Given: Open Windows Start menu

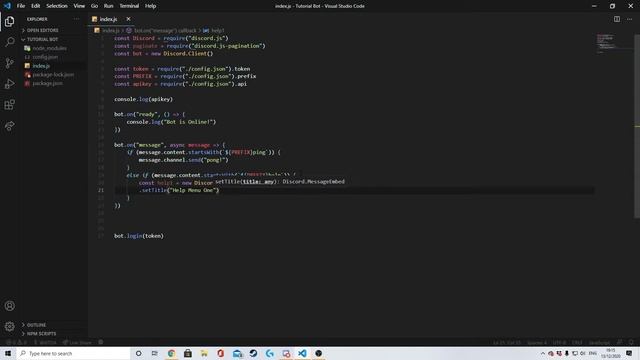Looking at the screenshot, I should click(x=8, y=353).
